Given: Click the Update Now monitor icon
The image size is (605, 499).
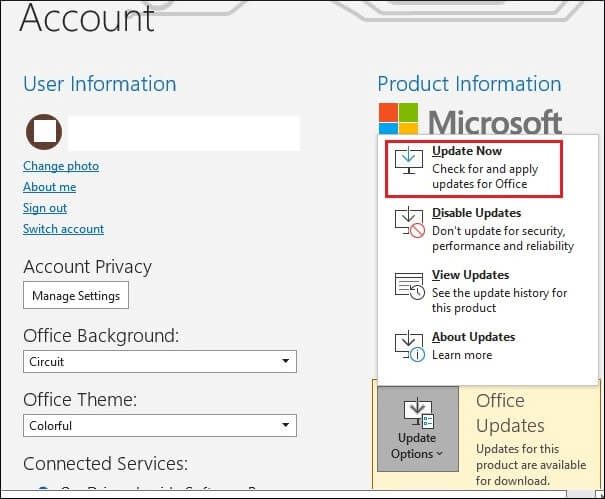Looking at the screenshot, I should [409, 160].
